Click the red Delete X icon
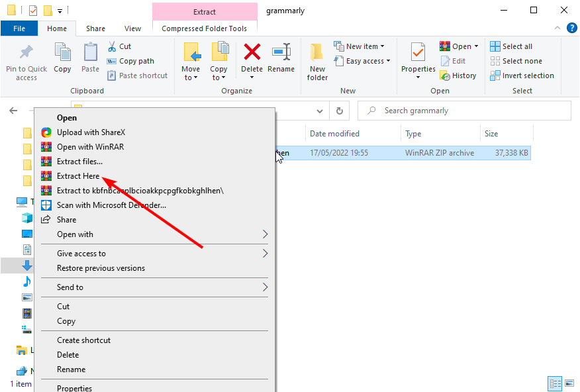 pos(252,52)
